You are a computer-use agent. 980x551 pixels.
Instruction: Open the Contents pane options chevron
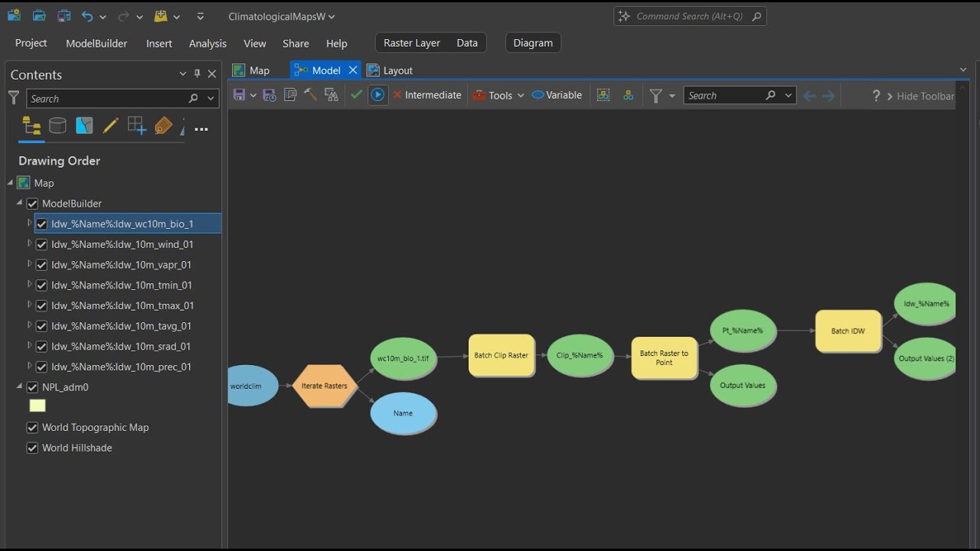pos(182,74)
